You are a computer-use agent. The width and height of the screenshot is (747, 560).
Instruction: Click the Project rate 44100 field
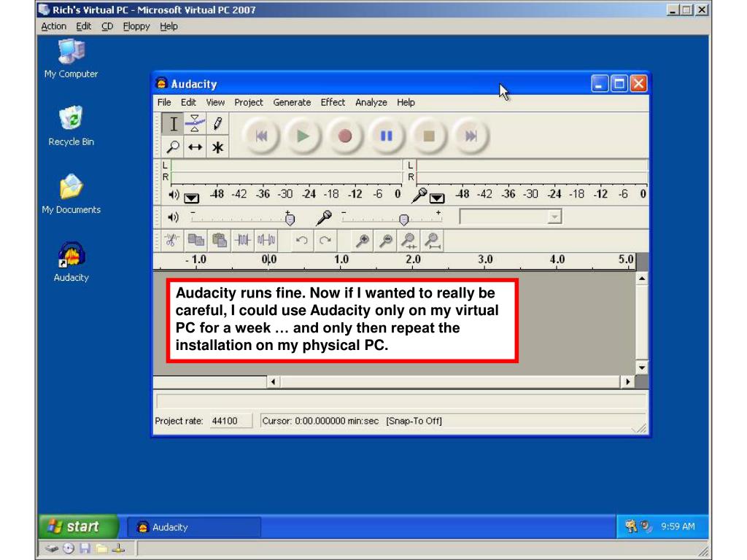point(231,421)
